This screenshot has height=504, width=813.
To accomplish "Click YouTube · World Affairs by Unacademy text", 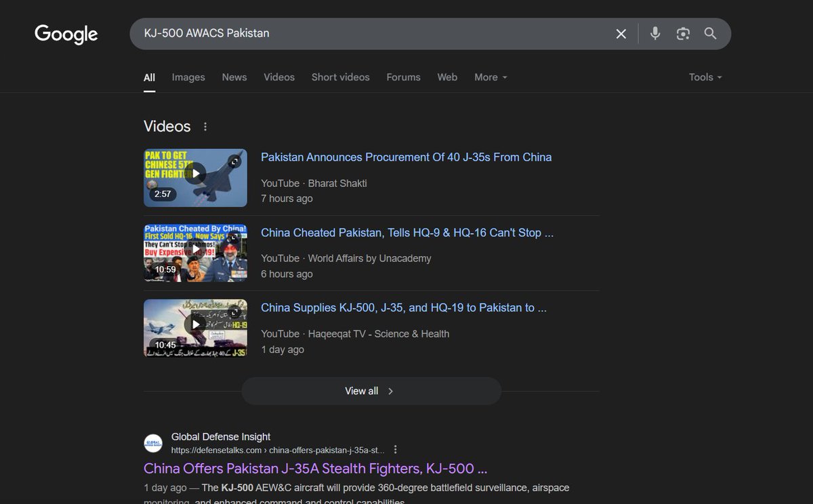I will (346, 258).
